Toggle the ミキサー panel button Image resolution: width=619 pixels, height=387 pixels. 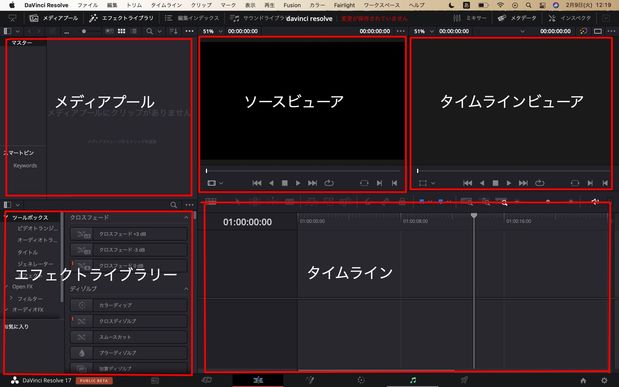[x=469, y=18]
